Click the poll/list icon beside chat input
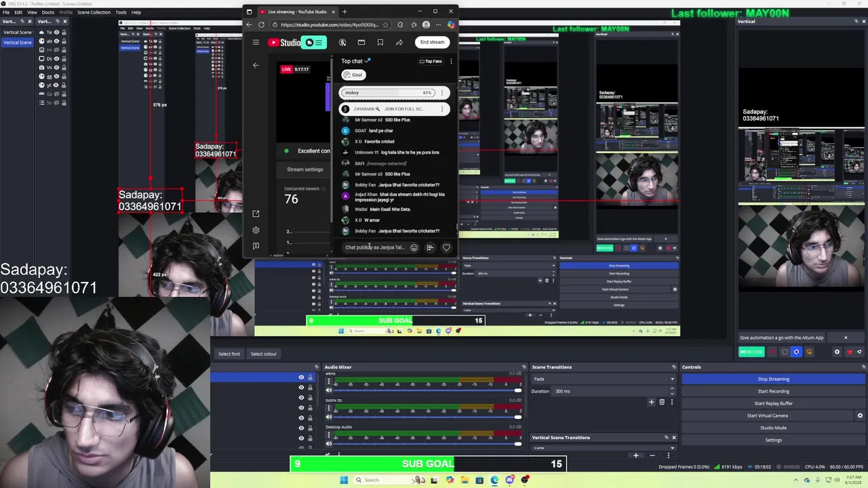Viewport: 868px width, 488px height. (430, 247)
